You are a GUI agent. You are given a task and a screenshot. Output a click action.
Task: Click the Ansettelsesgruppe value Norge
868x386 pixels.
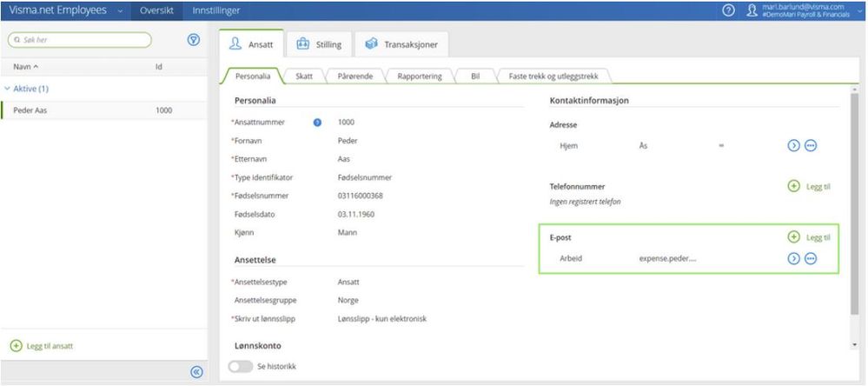[x=348, y=300]
